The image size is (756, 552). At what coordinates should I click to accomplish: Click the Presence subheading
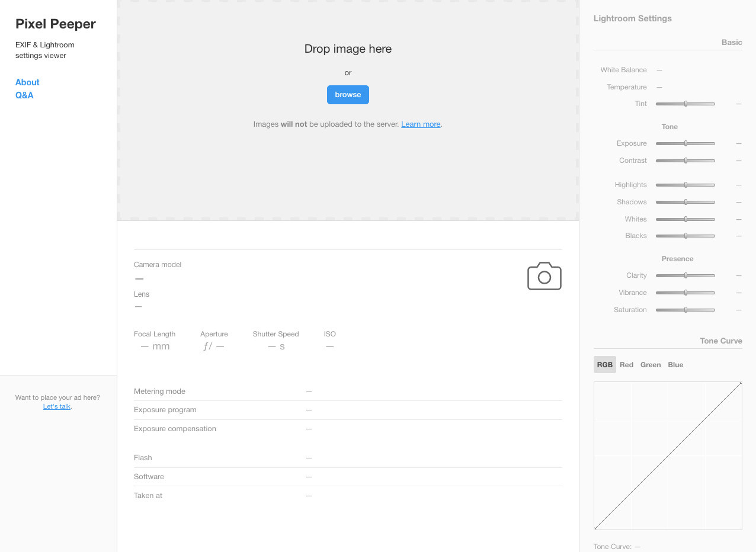677,259
